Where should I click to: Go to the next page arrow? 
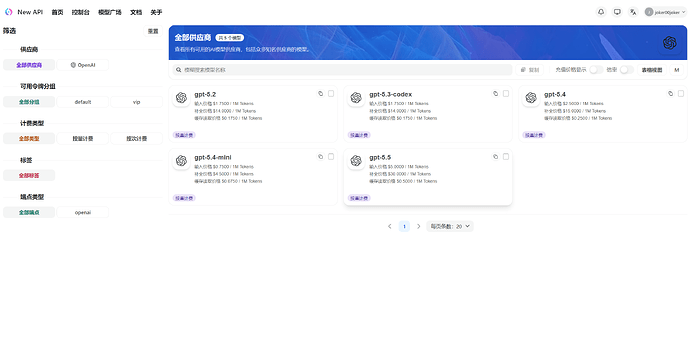(418, 226)
